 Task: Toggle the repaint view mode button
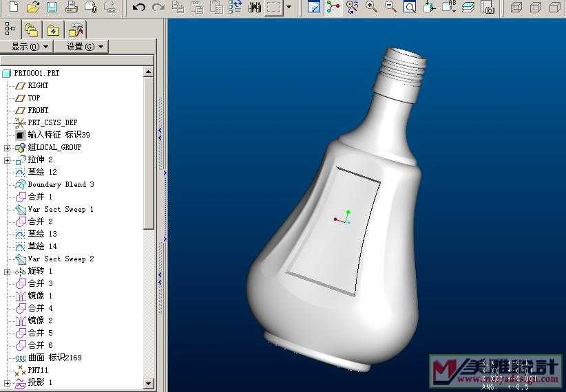tap(314, 8)
